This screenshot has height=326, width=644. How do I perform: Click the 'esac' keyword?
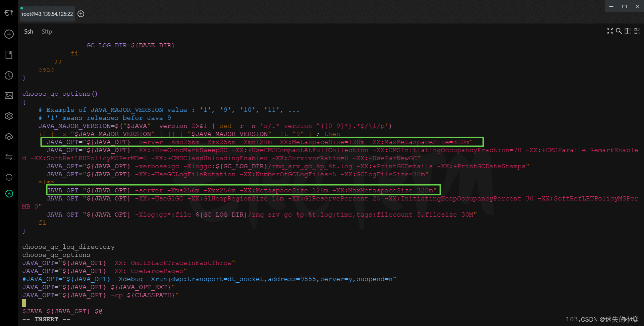click(46, 69)
